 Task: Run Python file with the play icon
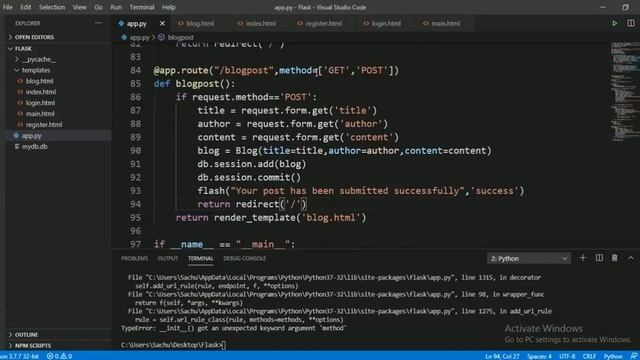coord(615,24)
